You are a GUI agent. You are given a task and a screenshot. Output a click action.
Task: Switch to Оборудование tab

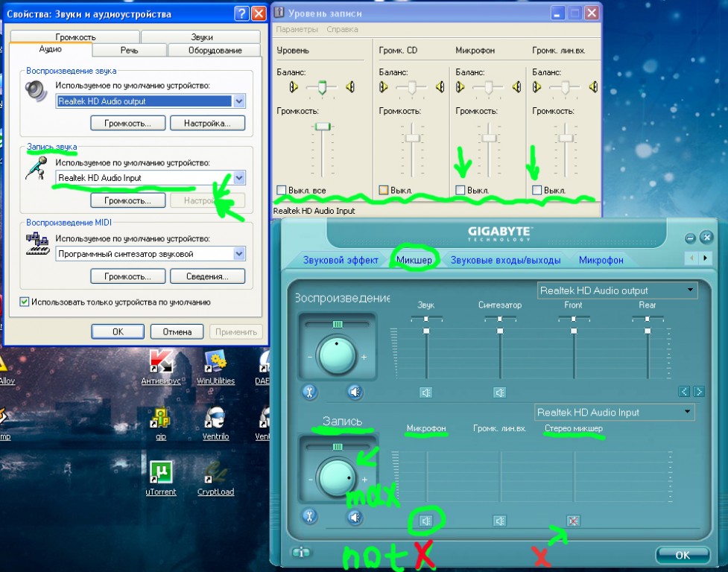[x=215, y=50]
